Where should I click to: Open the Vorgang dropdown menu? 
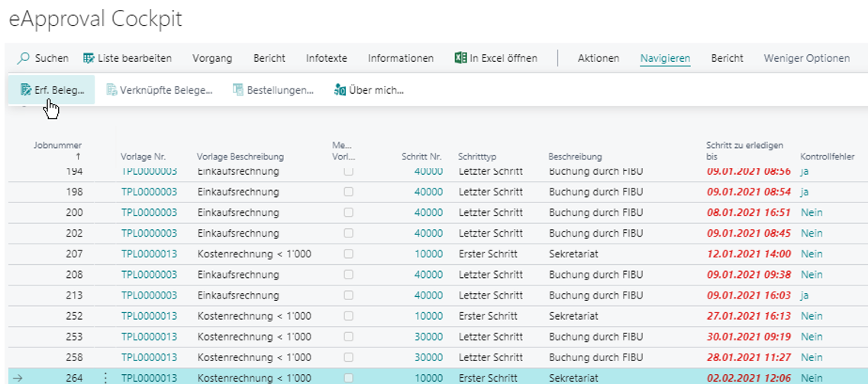(213, 59)
